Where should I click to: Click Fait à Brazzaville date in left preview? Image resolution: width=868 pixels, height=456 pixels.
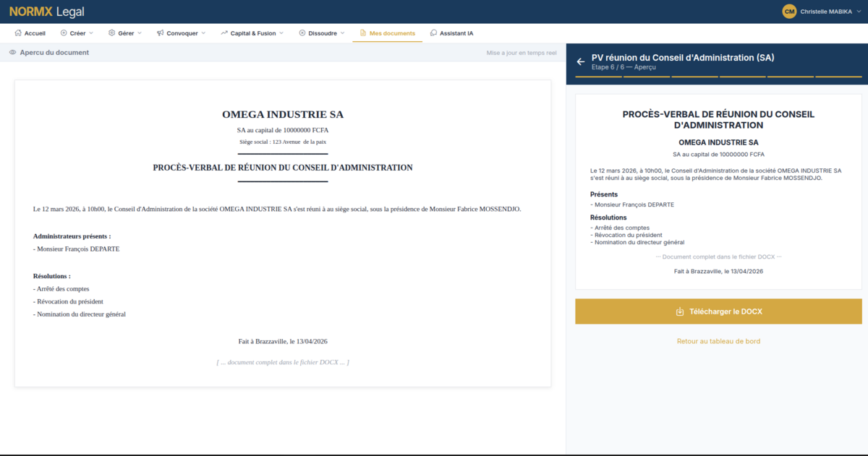pyautogui.click(x=283, y=341)
